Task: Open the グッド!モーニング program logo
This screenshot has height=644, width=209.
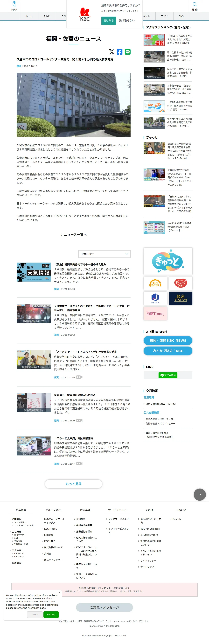Action: click(155, 283)
